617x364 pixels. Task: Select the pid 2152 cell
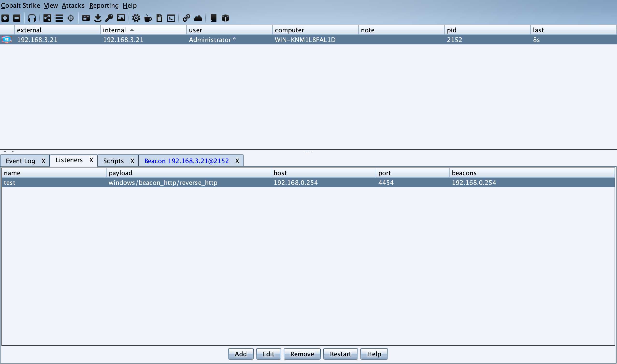click(488, 40)
